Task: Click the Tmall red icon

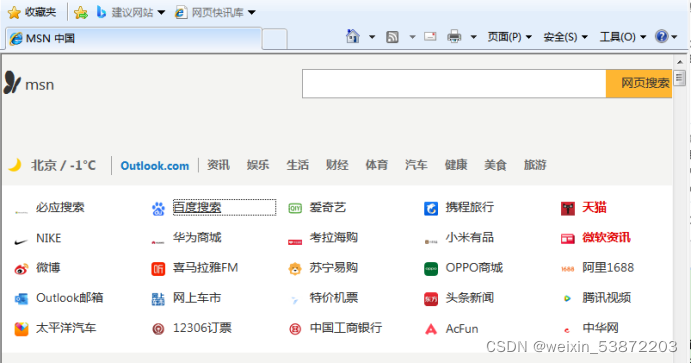Action: tap(568, 208)
